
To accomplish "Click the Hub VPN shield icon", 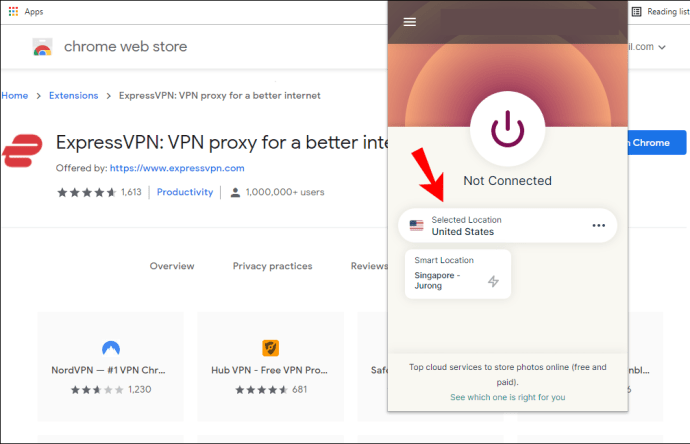I will pos(271,348).
